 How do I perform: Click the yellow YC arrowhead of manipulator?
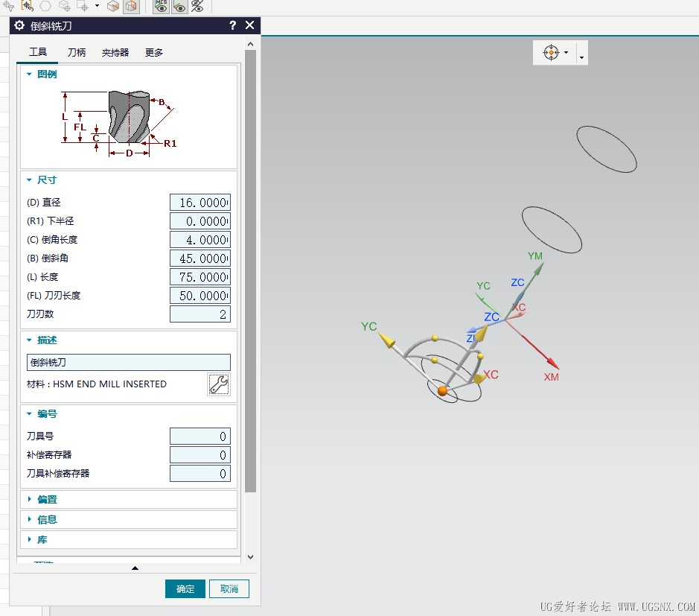pos(386,340)
